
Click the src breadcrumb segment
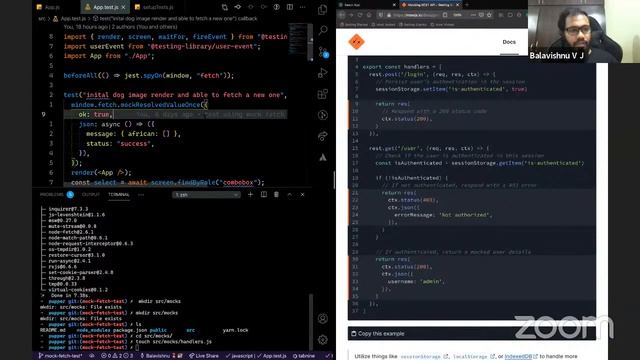42,18
